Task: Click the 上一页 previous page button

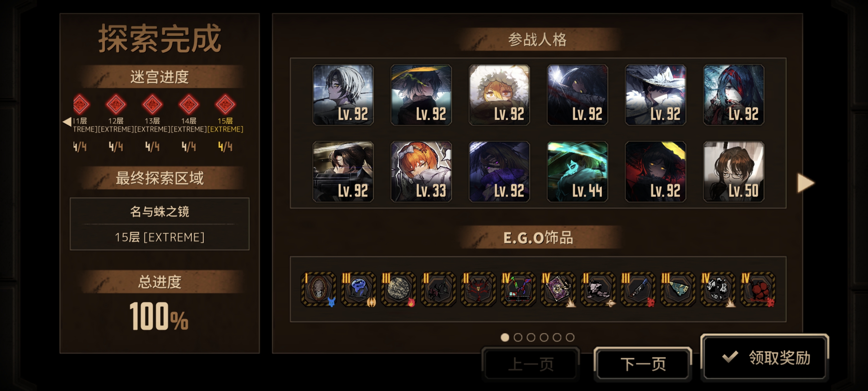Action: [x=531, y=364]
